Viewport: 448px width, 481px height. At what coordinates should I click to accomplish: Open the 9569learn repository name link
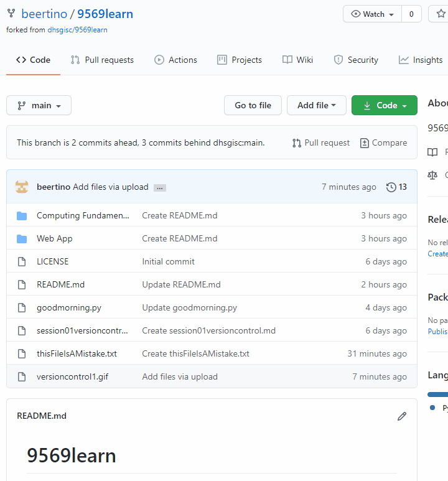pos(105,14)
